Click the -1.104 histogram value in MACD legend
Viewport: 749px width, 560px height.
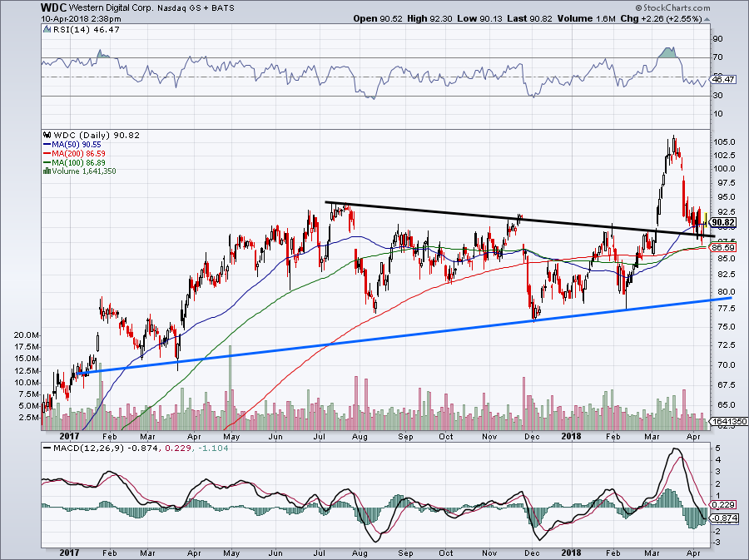tap(212, 448)
